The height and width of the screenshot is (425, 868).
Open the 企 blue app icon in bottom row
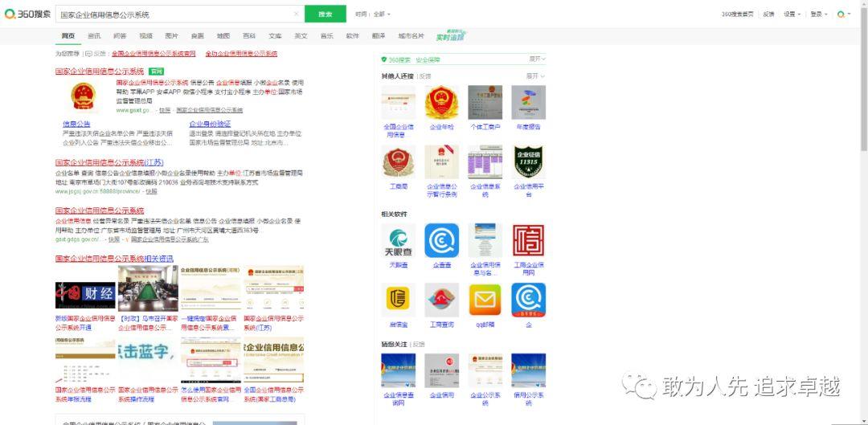coord(528,300)
